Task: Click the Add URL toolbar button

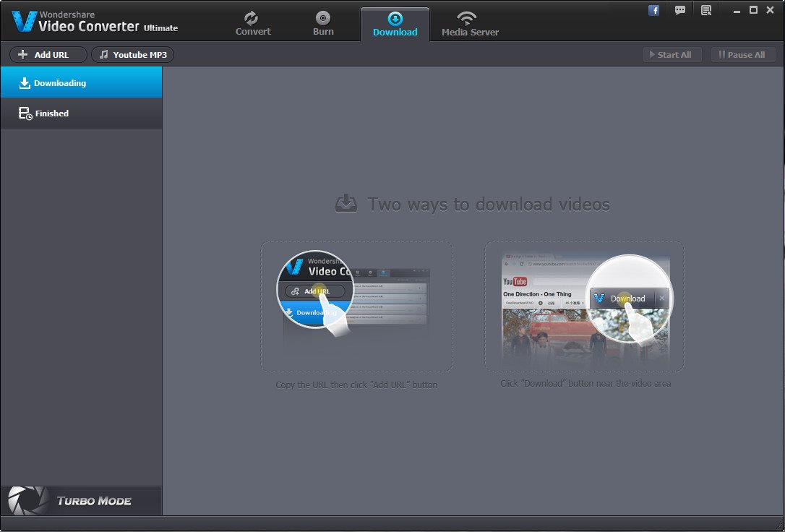Action: 48,55
